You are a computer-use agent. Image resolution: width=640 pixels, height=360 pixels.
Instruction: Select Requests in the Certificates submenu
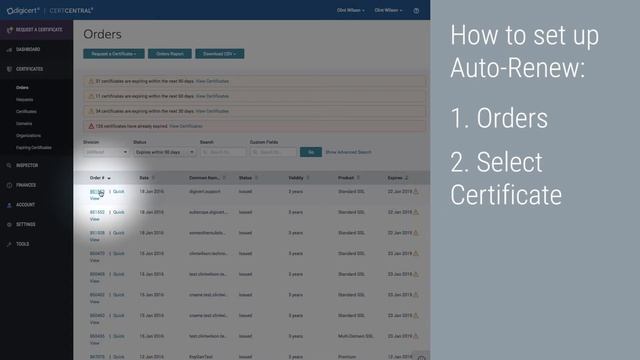[24, 100]
